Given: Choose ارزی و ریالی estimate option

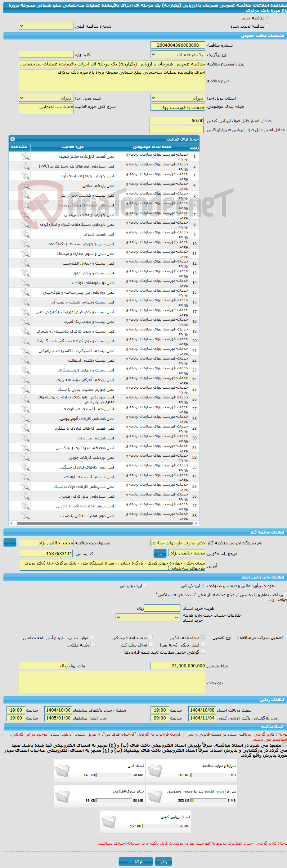Looking at the screenshot, I should 145,585.
